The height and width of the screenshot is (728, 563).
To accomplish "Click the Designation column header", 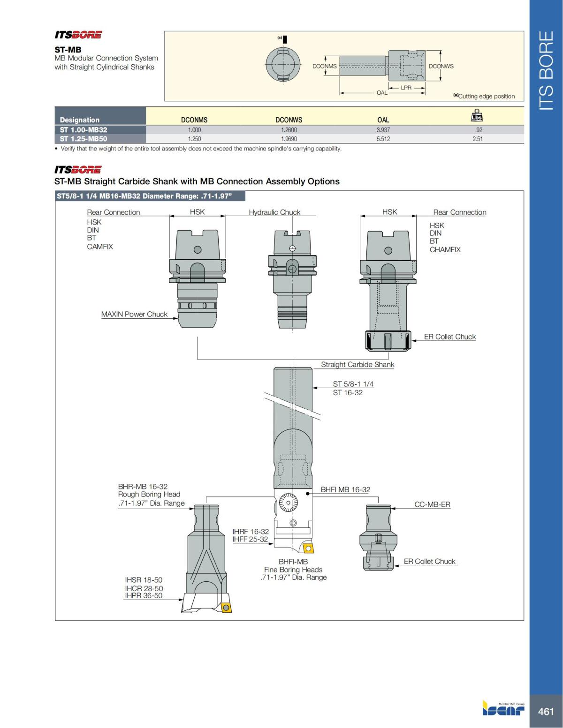I will pyautogui.click(x=80, y=120).
